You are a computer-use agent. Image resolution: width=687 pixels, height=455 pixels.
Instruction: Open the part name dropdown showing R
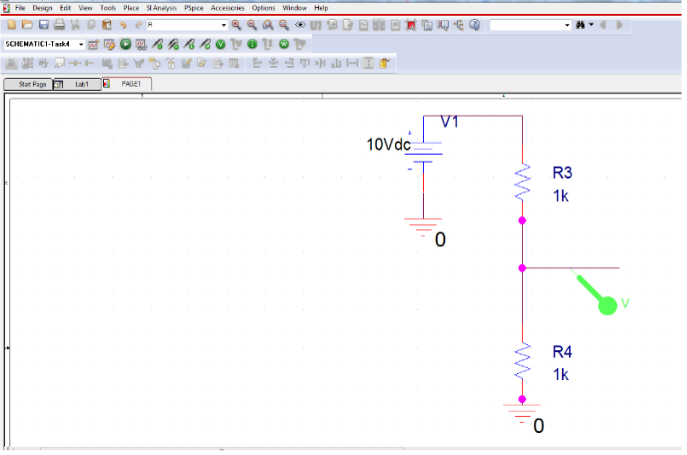tap(223, 24)
